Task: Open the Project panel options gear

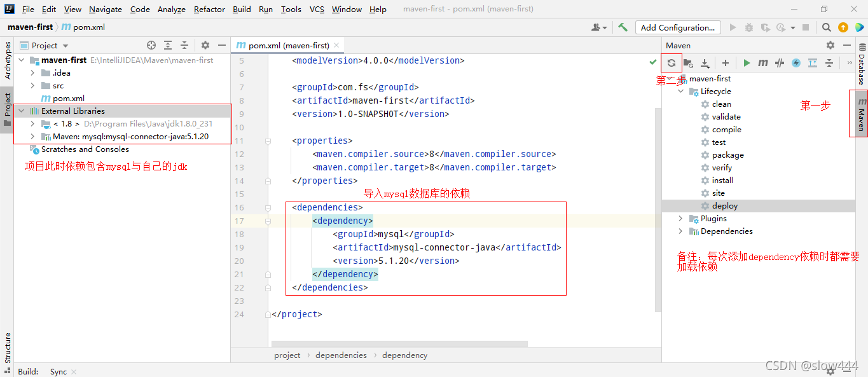Action: (x=205, y=45)
